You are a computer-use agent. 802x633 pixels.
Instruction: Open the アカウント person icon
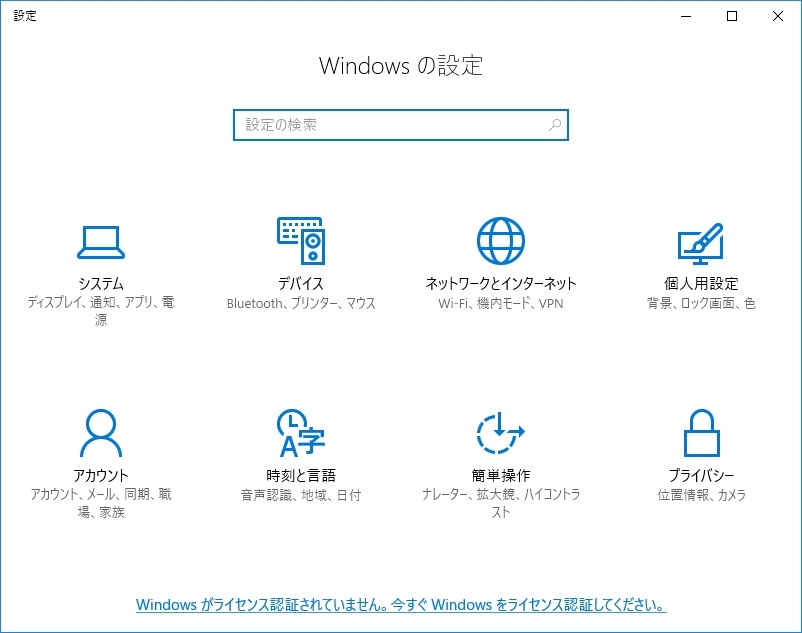click(x=101, y=433)
